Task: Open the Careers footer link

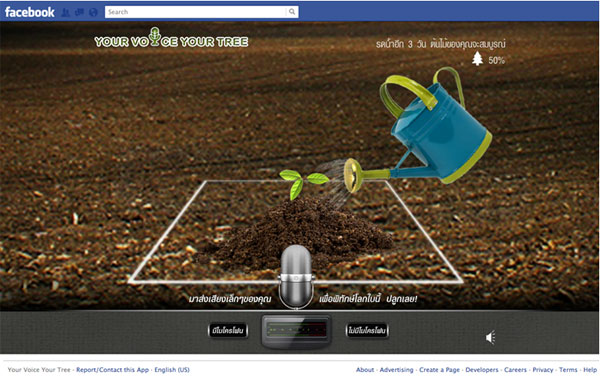Action: pyautogui.click(x=515, y=370)
